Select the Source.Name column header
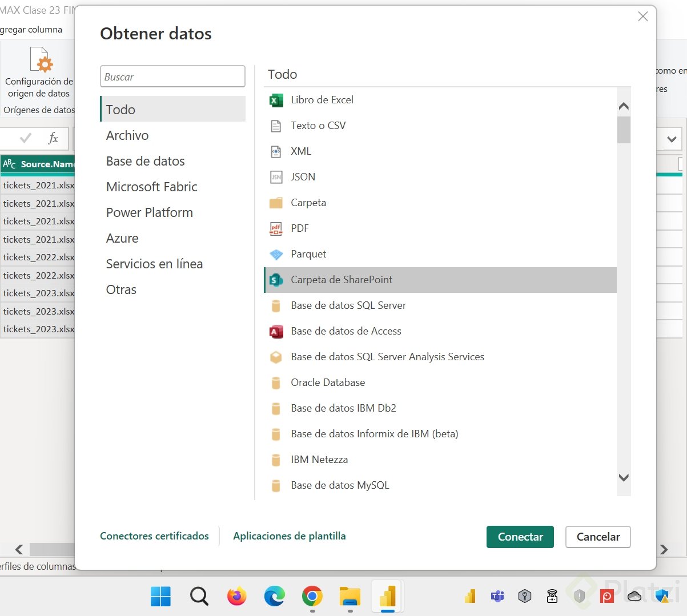 38,164
